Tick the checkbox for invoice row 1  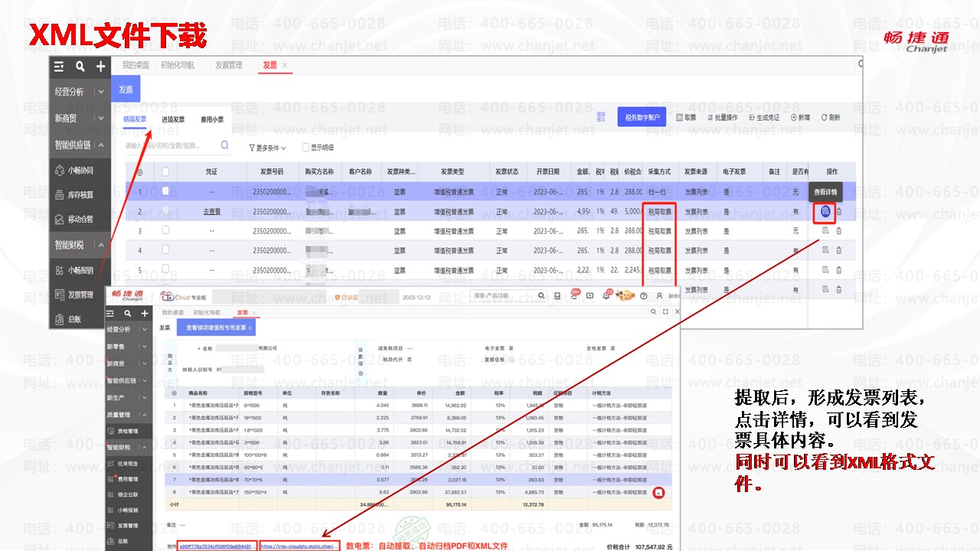(x=165, y=191)
